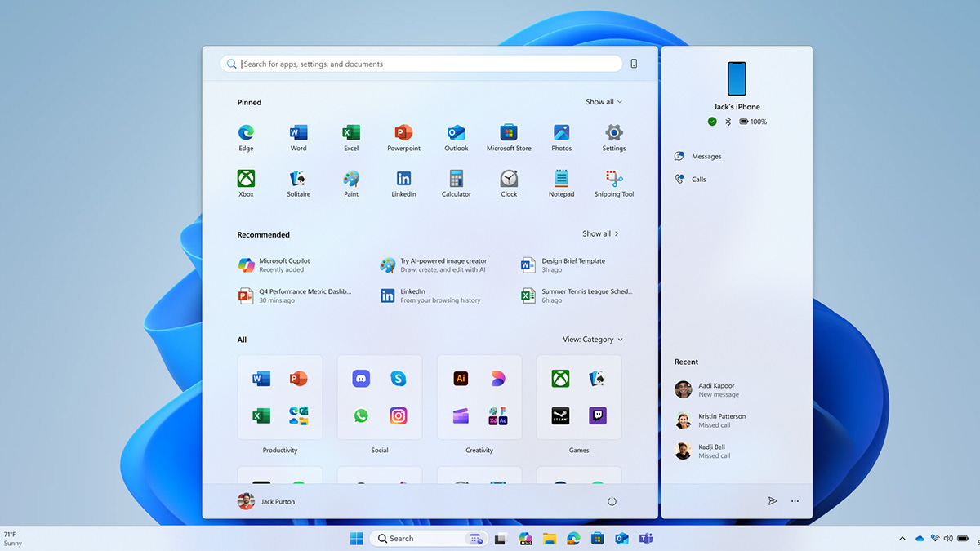Open Microsoft Store pinned app

(x=509, y=137)
